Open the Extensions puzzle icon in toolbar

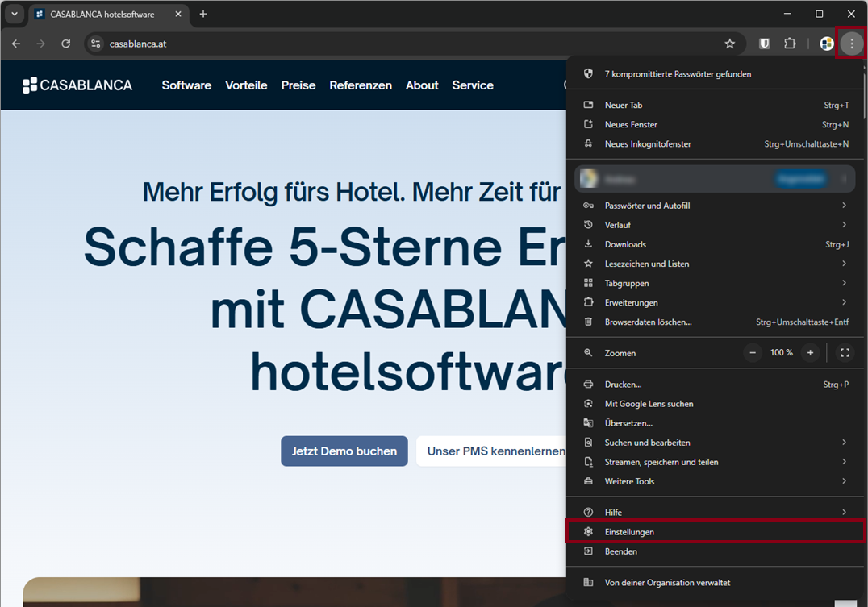[790, 44]
